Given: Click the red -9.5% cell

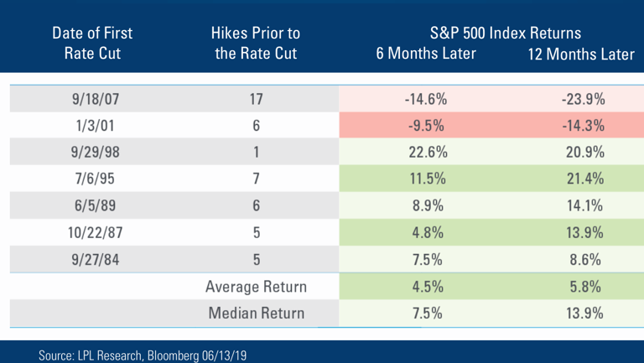Looking at the screenshot, I should [x=426, y=125].
